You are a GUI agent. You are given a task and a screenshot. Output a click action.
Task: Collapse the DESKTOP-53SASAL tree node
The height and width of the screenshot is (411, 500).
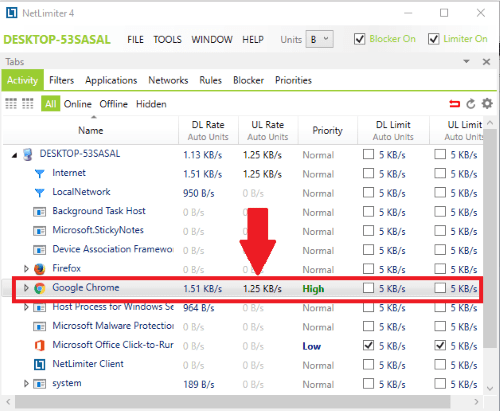[x=14, y=155]
